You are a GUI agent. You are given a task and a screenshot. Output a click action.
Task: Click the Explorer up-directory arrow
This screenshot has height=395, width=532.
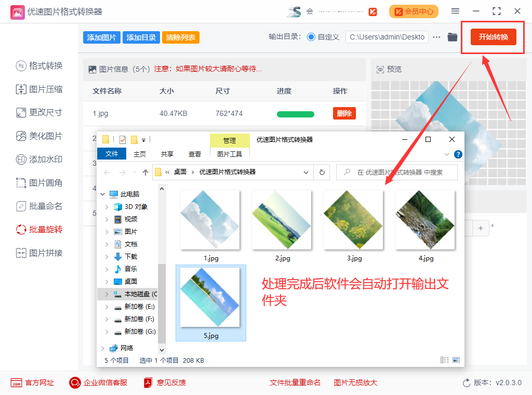[x=145, y=172]
